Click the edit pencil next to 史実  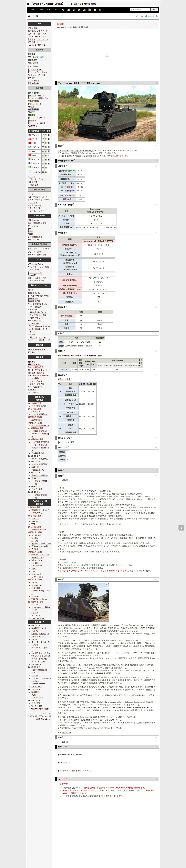tap(63, 579)
